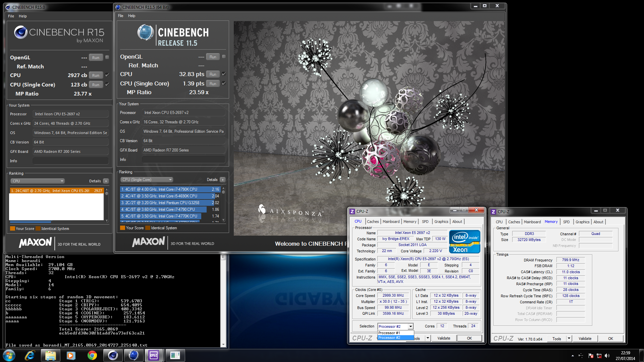Select Processor #1 from dropdown list
Viewport: 644px width, 362px height.
point(395,333)
